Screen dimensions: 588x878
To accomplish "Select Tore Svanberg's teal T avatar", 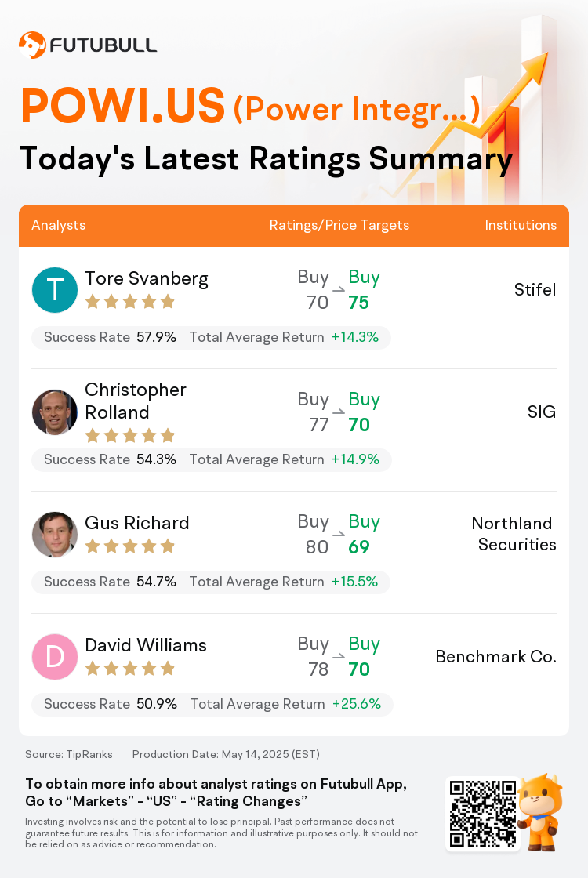I will (x=55, y=290).
